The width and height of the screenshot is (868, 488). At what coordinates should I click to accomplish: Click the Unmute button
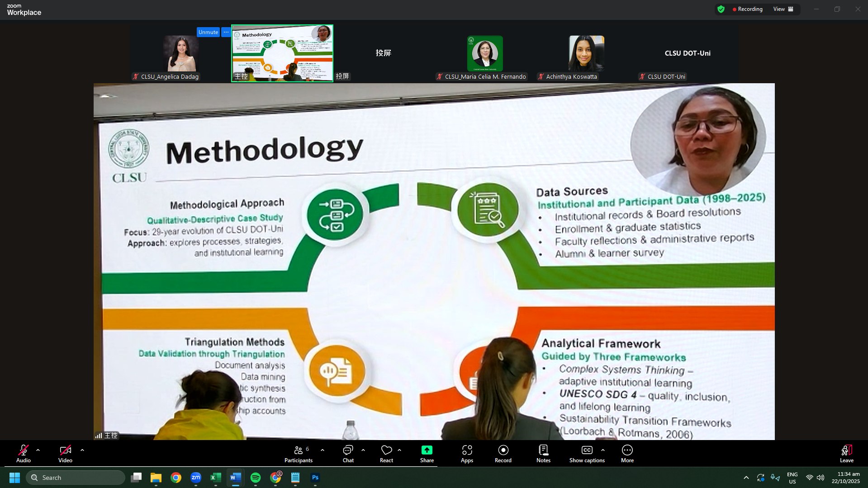208,32
